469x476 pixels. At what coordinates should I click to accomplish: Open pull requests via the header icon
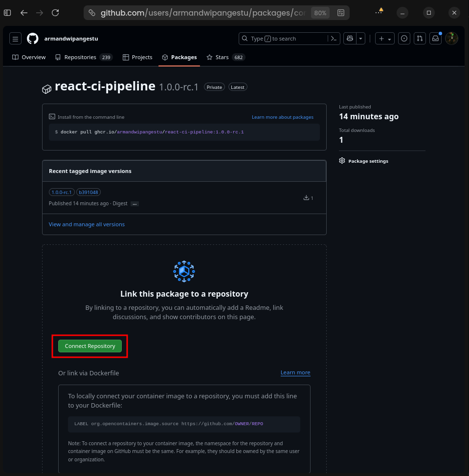point(420,38)
